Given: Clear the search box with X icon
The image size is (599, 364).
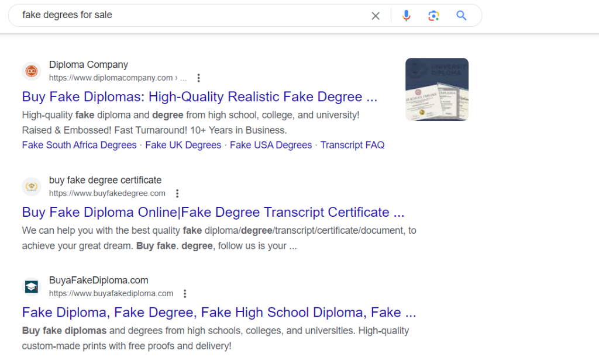Looking at the screenshot, I should (376, 16).
